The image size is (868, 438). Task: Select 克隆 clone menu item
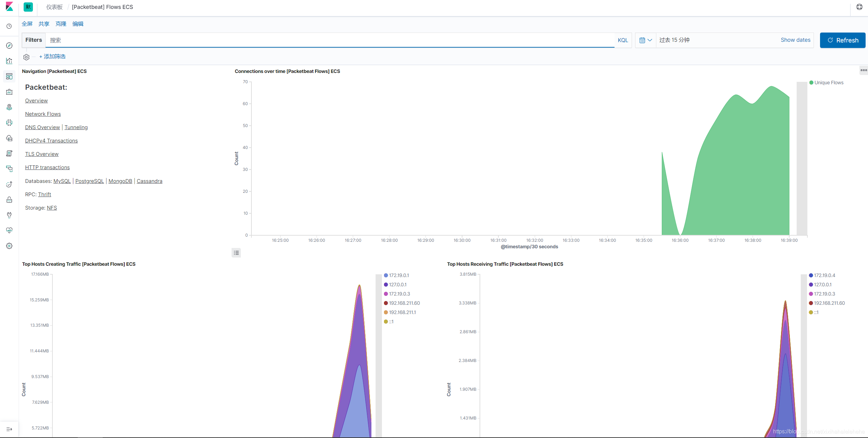tap(61, 24)
